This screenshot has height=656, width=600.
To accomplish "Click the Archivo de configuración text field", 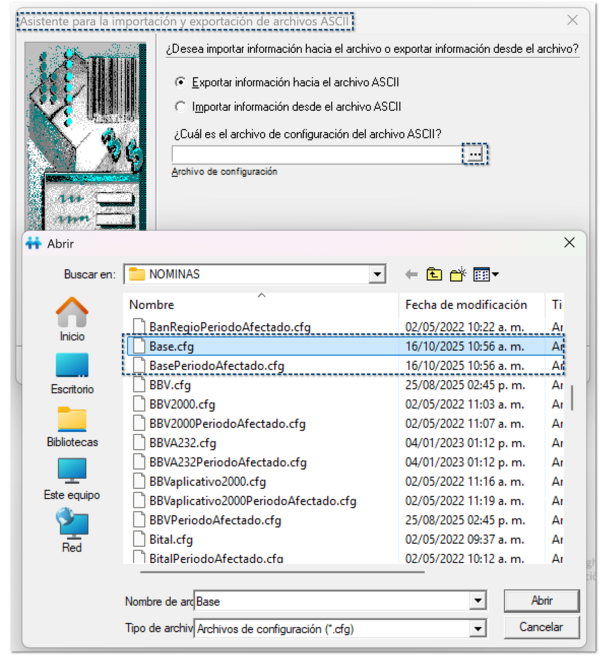I will pyautogui.click(x=317, y=154).
